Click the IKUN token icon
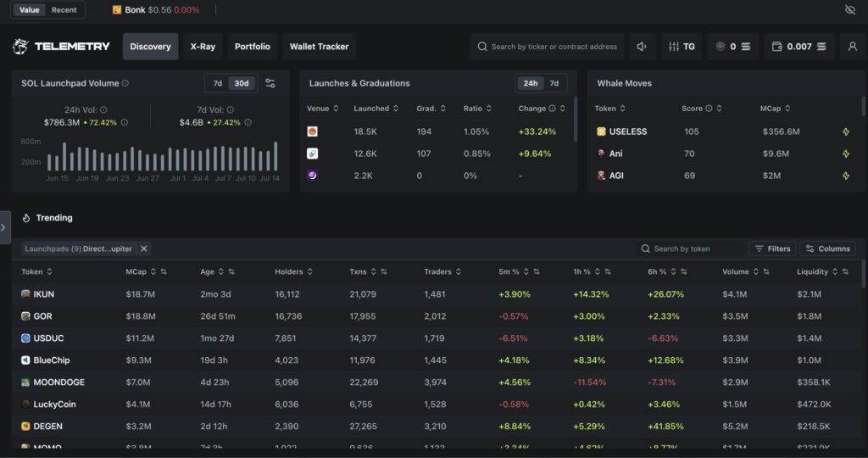The image size is (868, 458). click(25, 294)
